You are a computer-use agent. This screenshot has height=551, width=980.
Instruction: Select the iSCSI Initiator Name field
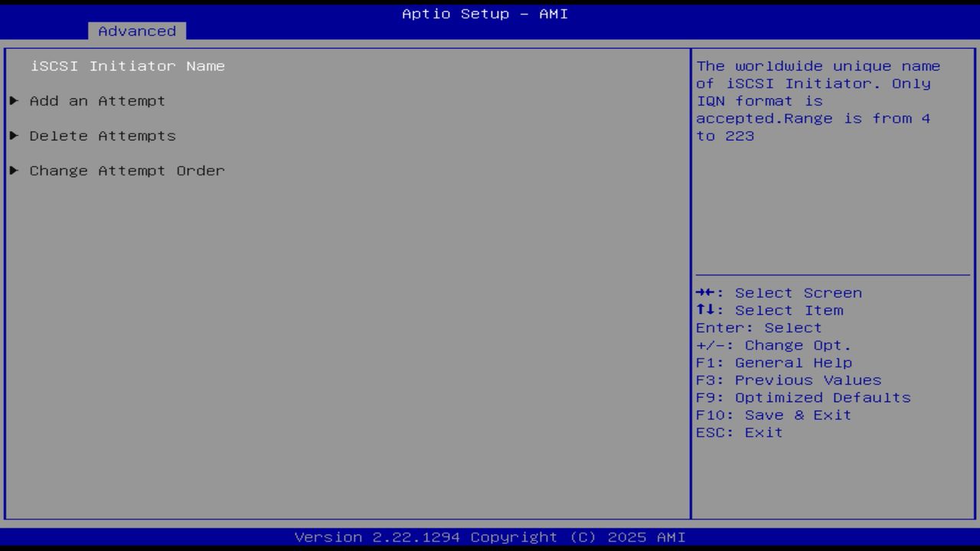(126, 66)
